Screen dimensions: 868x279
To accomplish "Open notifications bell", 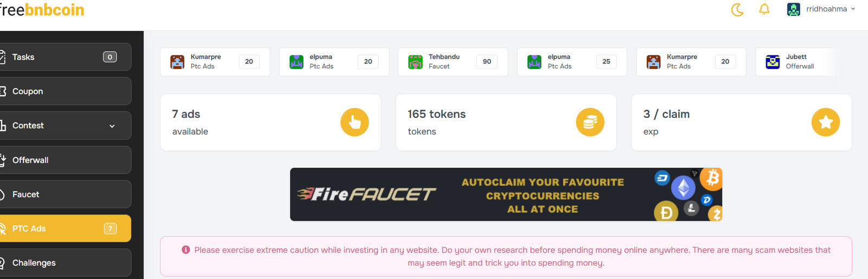I will point(764,9).
